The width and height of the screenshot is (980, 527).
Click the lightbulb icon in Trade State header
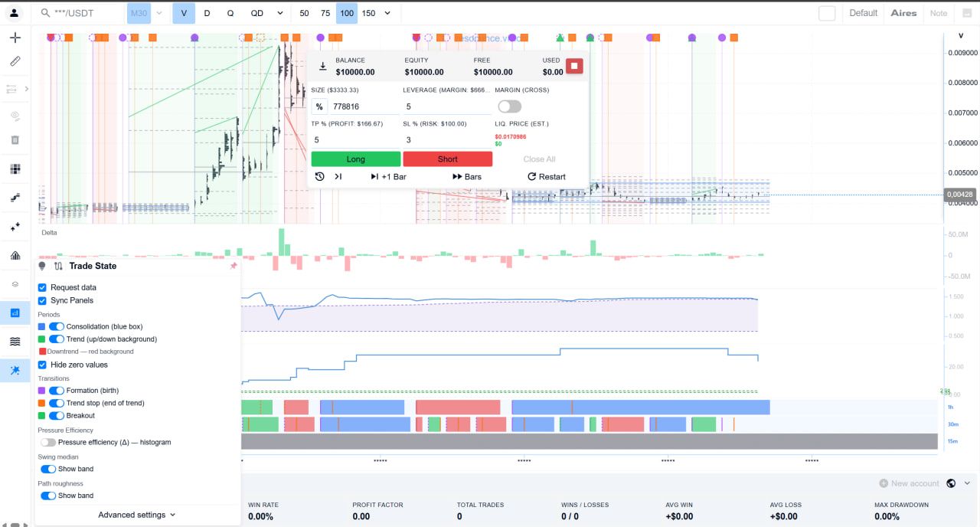(x=42, y=266)
